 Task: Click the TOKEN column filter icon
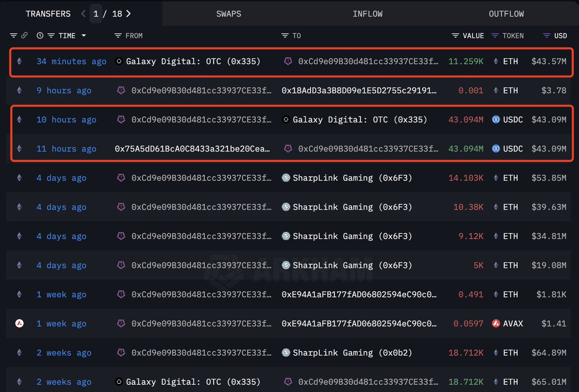click(495, 35)
